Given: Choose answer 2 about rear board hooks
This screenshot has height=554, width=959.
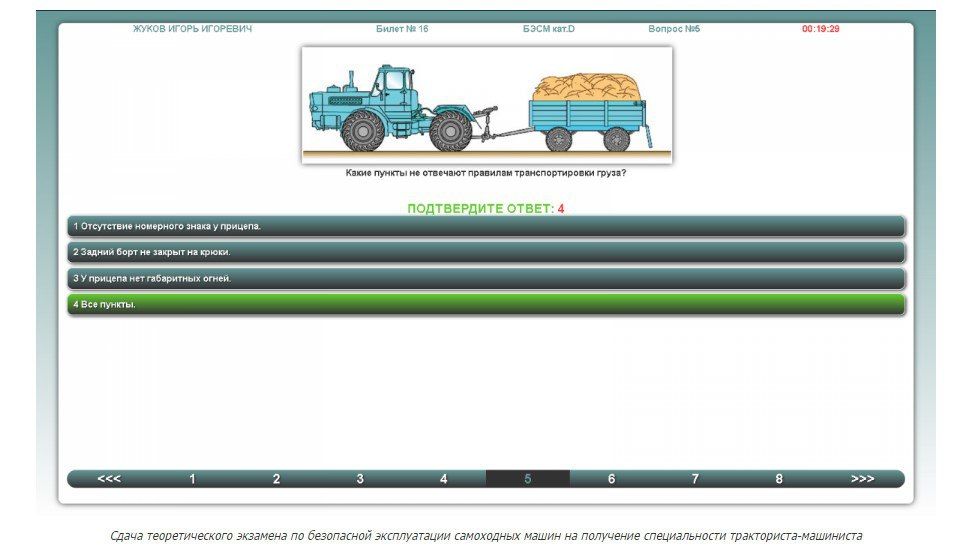Looking at the screenshot, I should point(485,252).
